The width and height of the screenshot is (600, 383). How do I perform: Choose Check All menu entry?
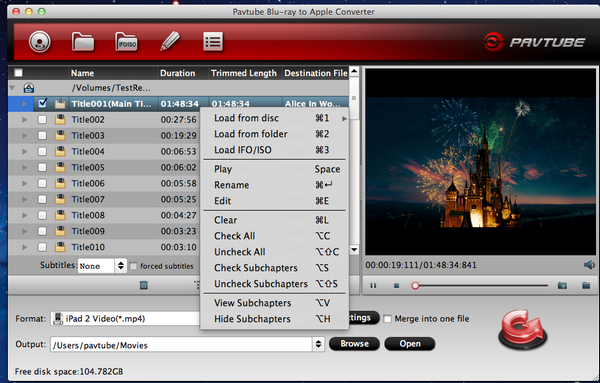(x=274, y=236)
